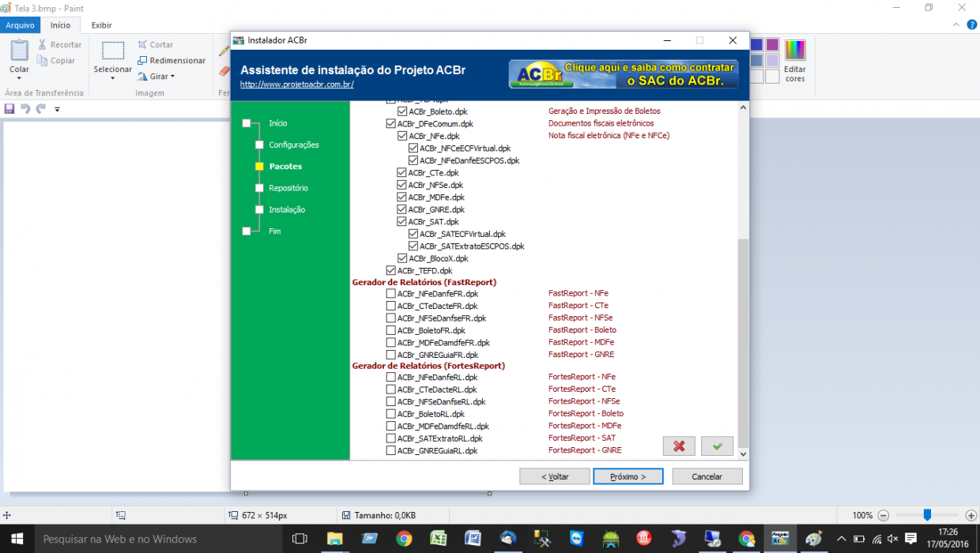Viewport: 980px width, 553px height.
Task: Click ACBr_MDFe.dpk package name
Action: pyautogui.click(x=436, y=197)
